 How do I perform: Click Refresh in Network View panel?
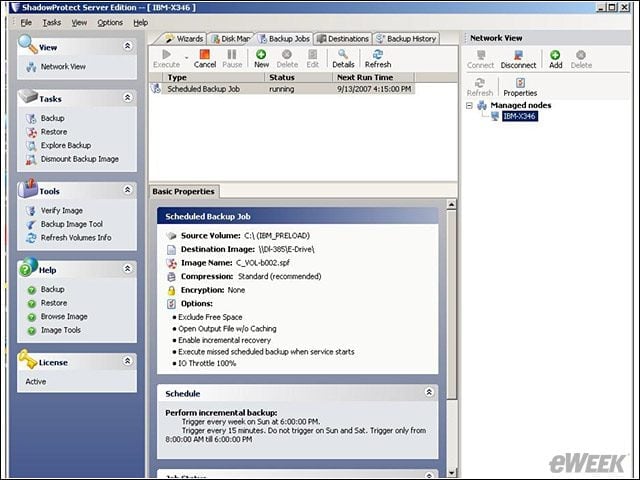[480, 87]
